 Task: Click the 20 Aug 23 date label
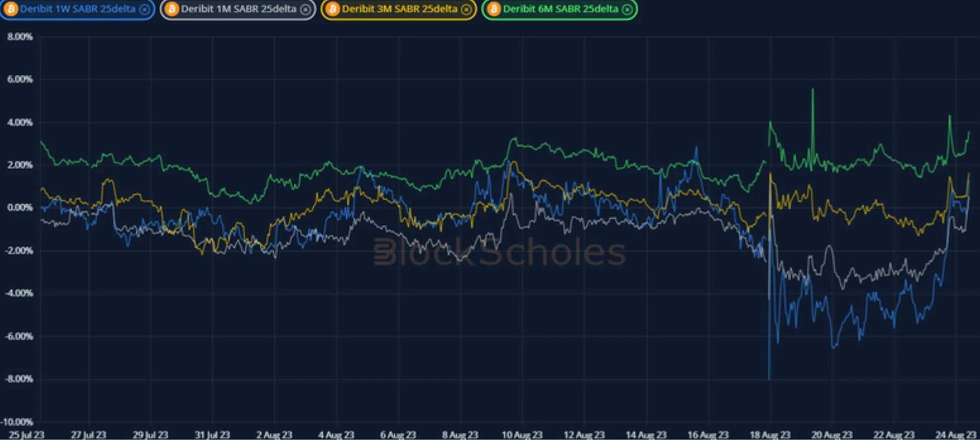point(832,435)
